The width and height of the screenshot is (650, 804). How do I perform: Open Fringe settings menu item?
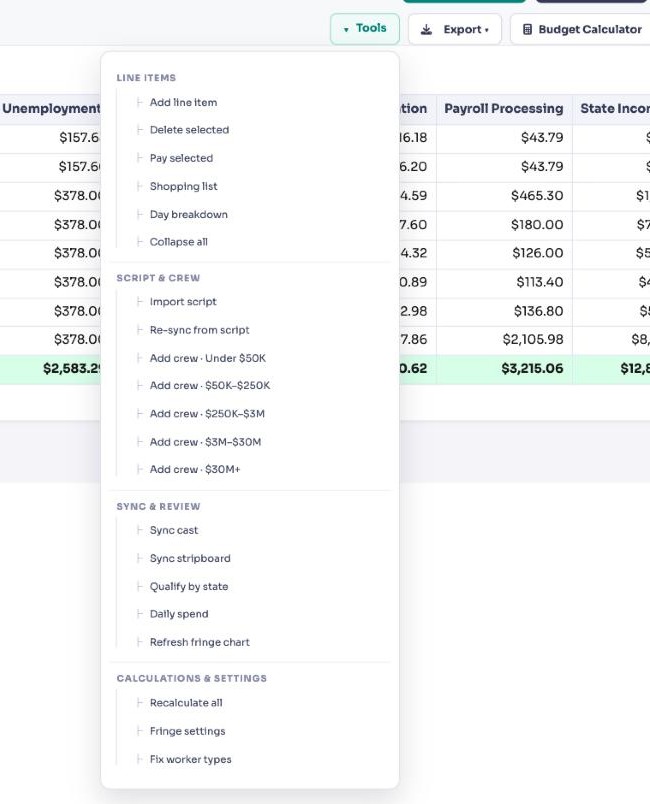click(188, 731)
